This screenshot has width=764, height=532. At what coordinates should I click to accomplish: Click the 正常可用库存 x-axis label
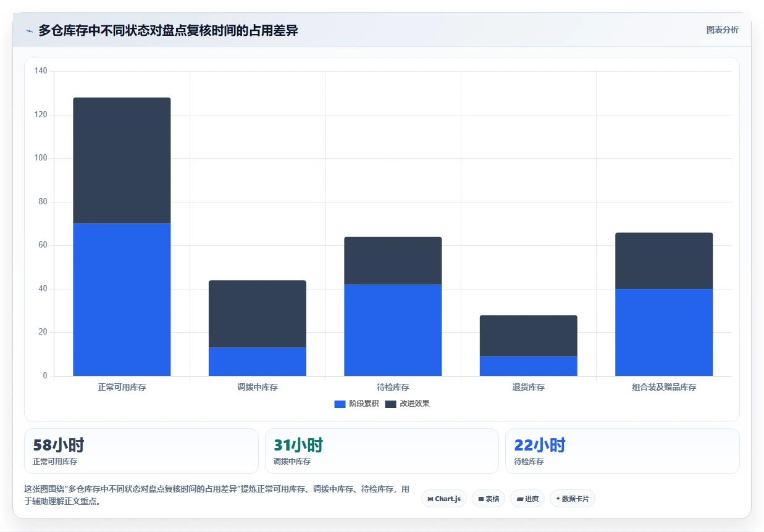(122, 388)
